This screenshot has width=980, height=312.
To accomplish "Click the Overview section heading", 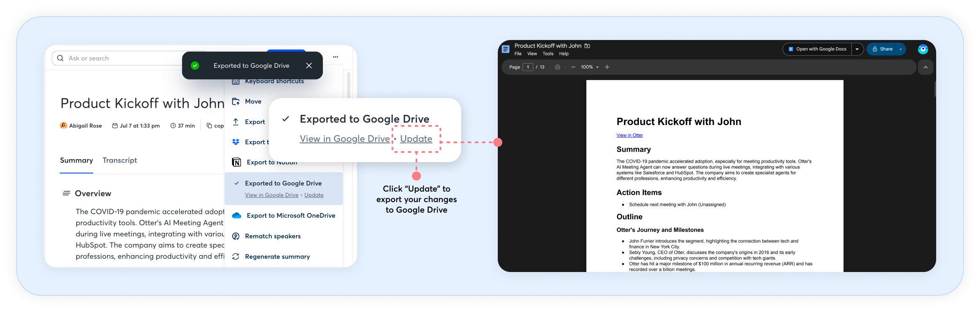I will pyautogui.click(x=93, y=194).
